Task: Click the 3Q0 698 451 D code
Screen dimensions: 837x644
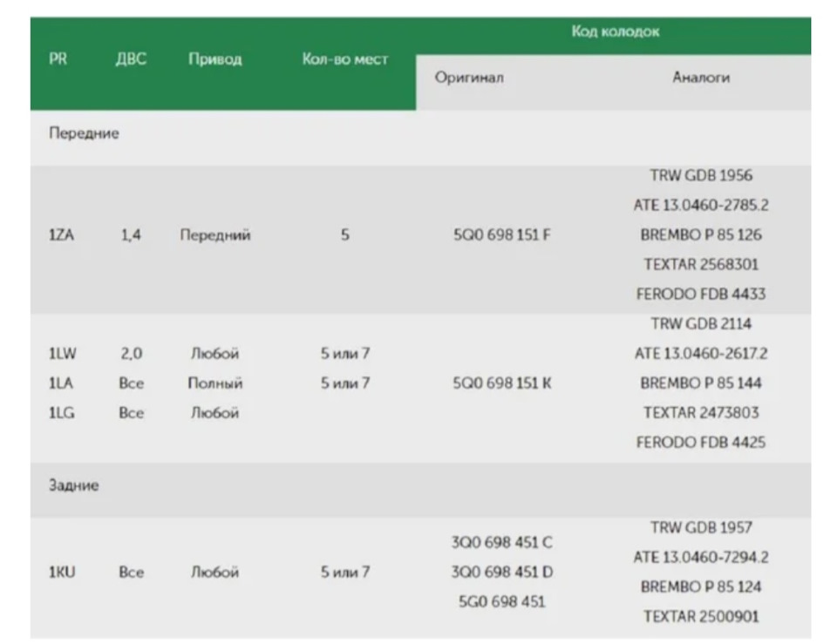Action: click(x=502, y=572)
